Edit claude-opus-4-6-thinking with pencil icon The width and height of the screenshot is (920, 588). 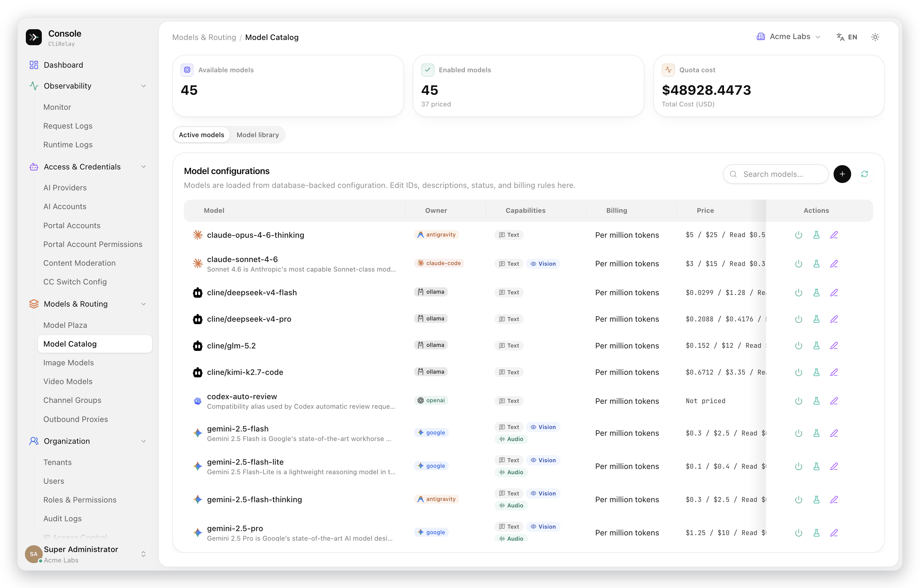tap(834, 235)
